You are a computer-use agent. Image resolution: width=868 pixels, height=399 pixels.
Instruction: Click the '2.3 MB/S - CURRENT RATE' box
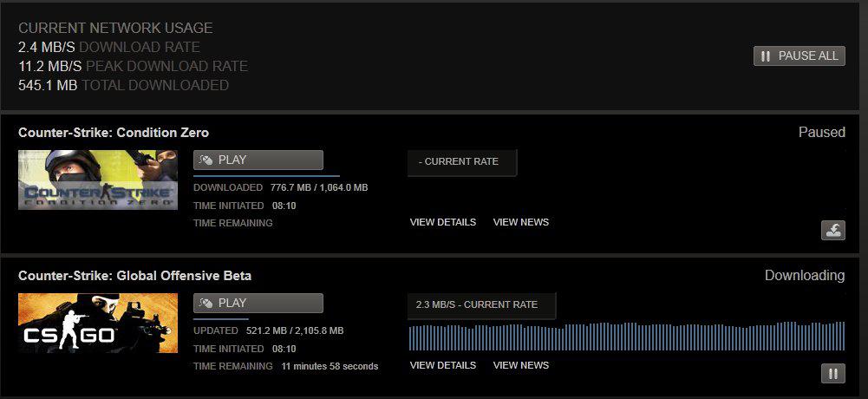click(481, 305)
